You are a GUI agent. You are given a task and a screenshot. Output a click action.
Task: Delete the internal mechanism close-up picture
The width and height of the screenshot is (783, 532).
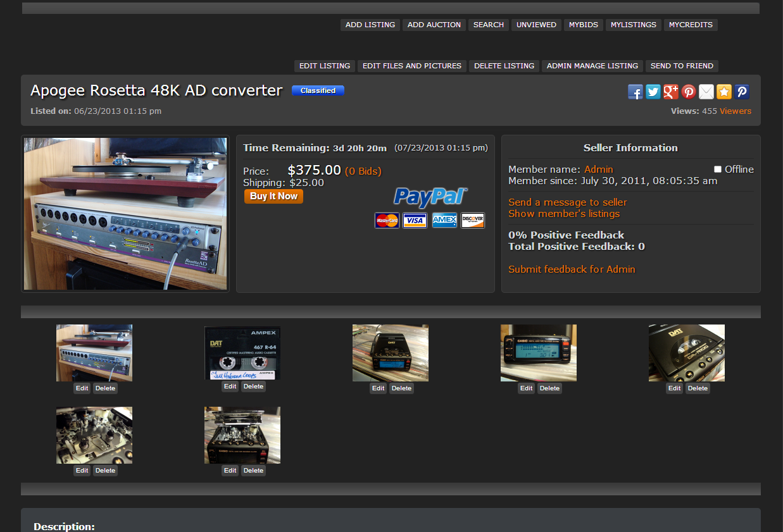click(106, 471)
